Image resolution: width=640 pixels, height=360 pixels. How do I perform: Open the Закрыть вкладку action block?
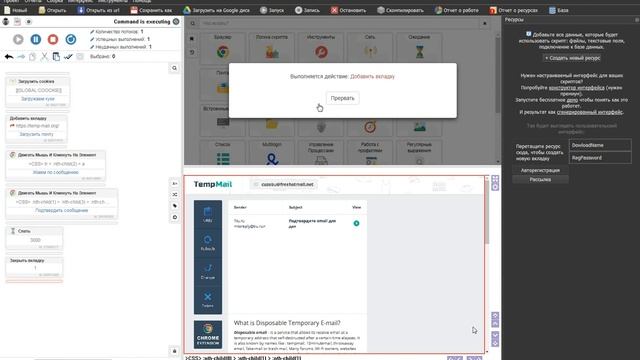point(34,267)
